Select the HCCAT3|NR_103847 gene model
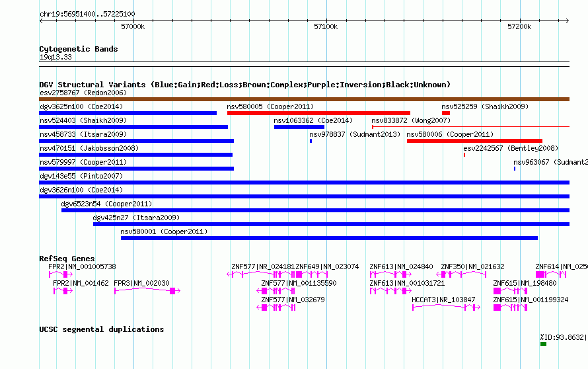588x369 pixels. [x=446, y=307]
